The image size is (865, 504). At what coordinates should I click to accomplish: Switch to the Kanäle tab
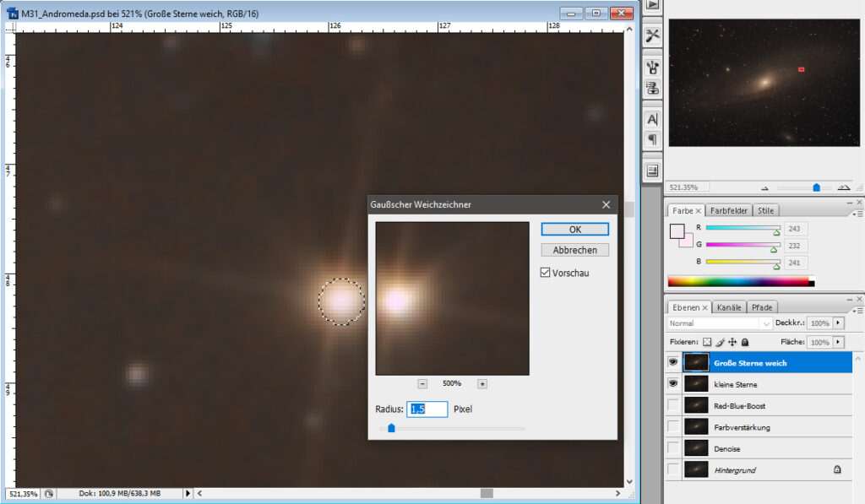729,307
